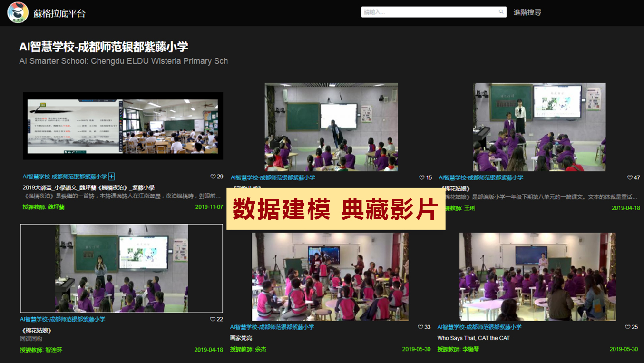
Task: Open the 2019大師盃 楓橋夜泊 video thumbnail
Action: click(123, 126)
